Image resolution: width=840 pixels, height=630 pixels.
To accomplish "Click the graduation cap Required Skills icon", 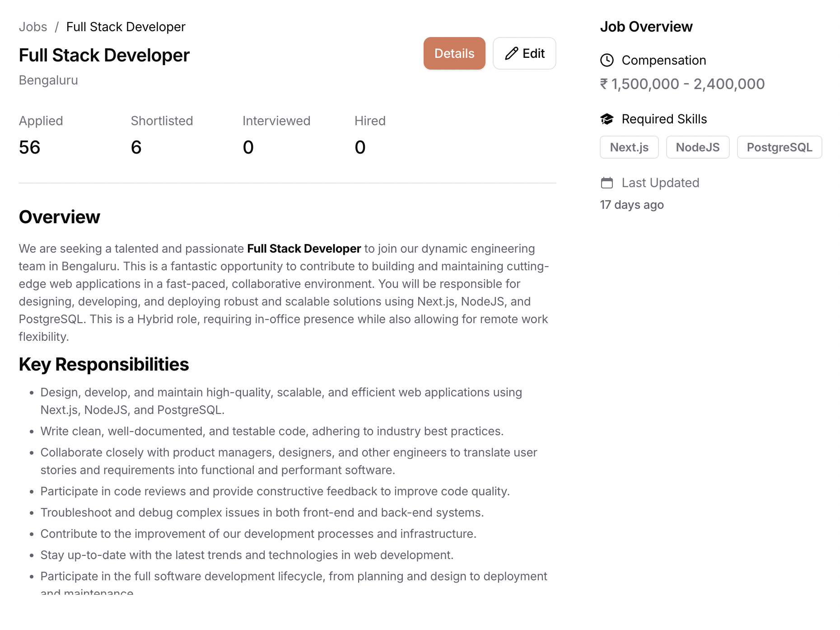I will tap(607, 119).
